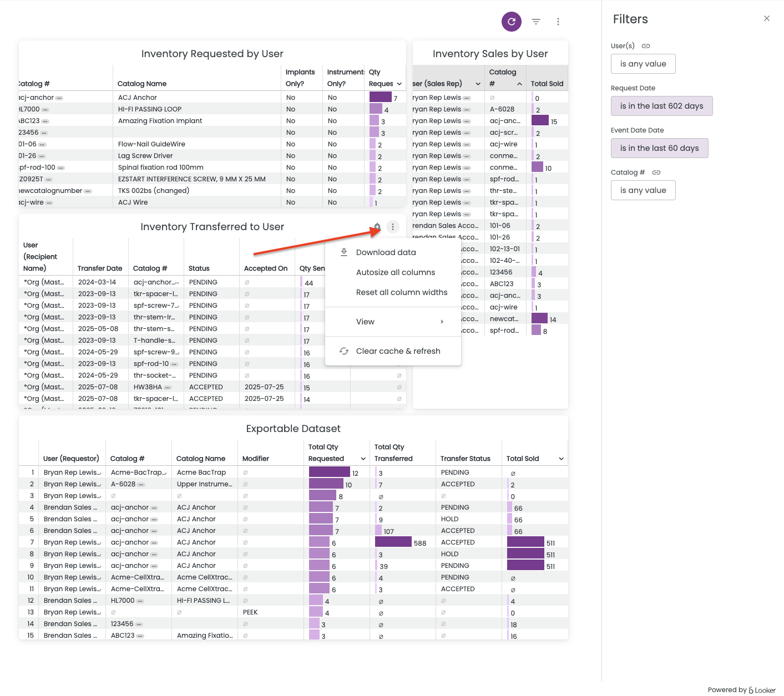This screenshot has height=696, width=784.
Task: Select Reset all column widths
Action: click(401, 292)
